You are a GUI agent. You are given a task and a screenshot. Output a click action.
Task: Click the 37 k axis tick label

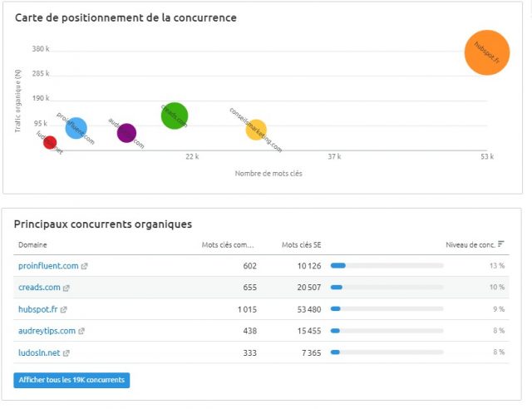(334, 156)
